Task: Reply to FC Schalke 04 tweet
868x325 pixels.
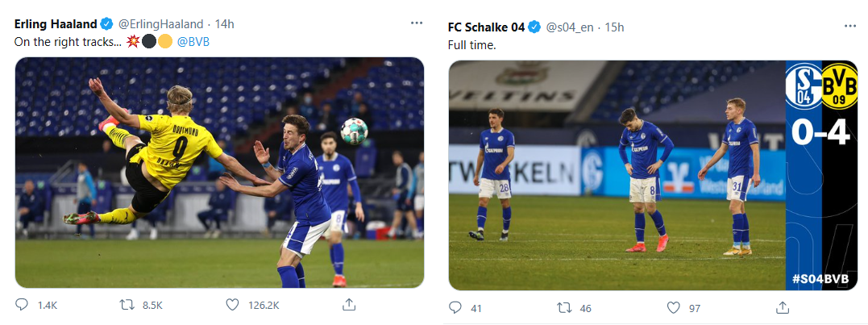Action: click(x=455, y=307)
